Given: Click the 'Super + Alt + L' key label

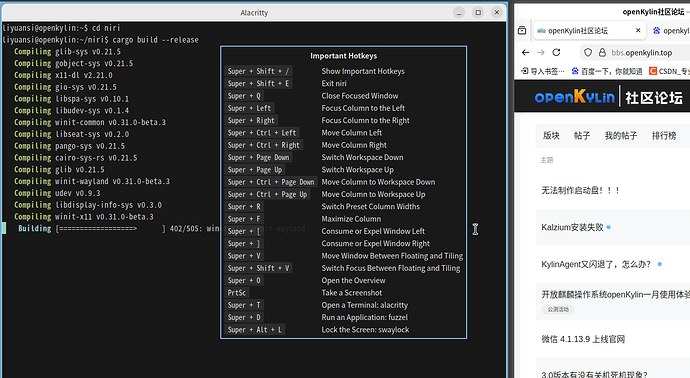Looking at the screenshot, I should coord(255,330).
